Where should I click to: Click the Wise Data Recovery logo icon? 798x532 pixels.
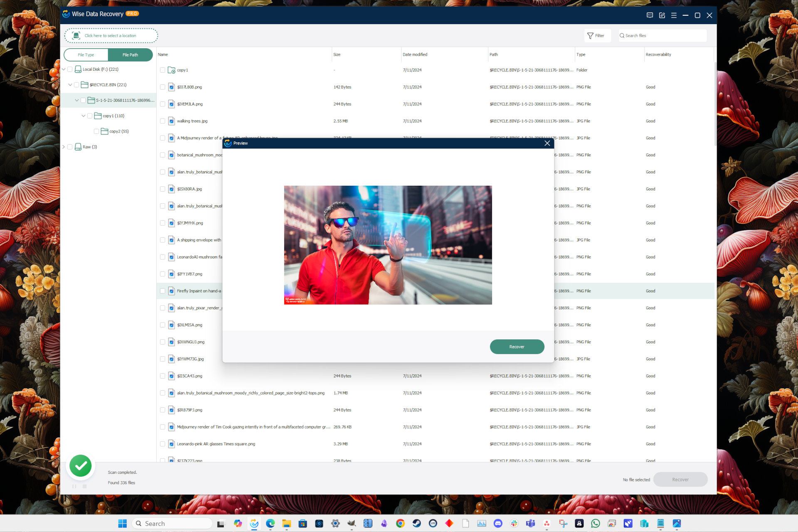[66, 15]
